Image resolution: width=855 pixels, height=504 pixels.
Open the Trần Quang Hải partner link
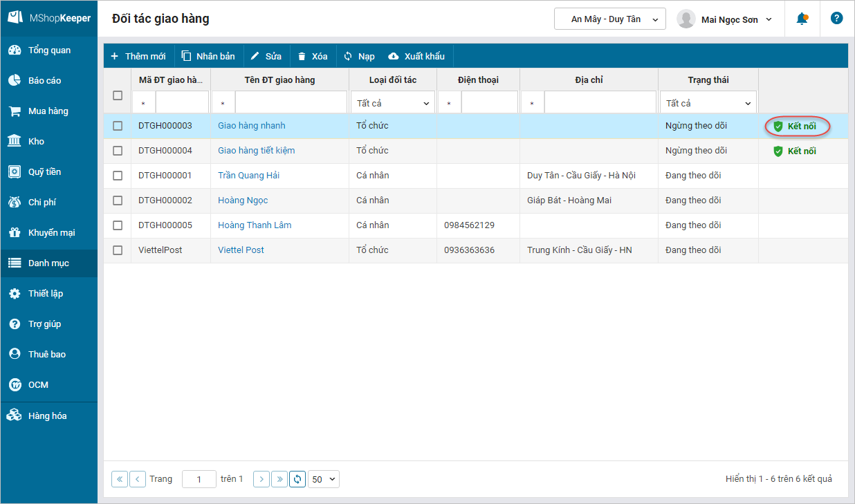click(x=248, y=176)
